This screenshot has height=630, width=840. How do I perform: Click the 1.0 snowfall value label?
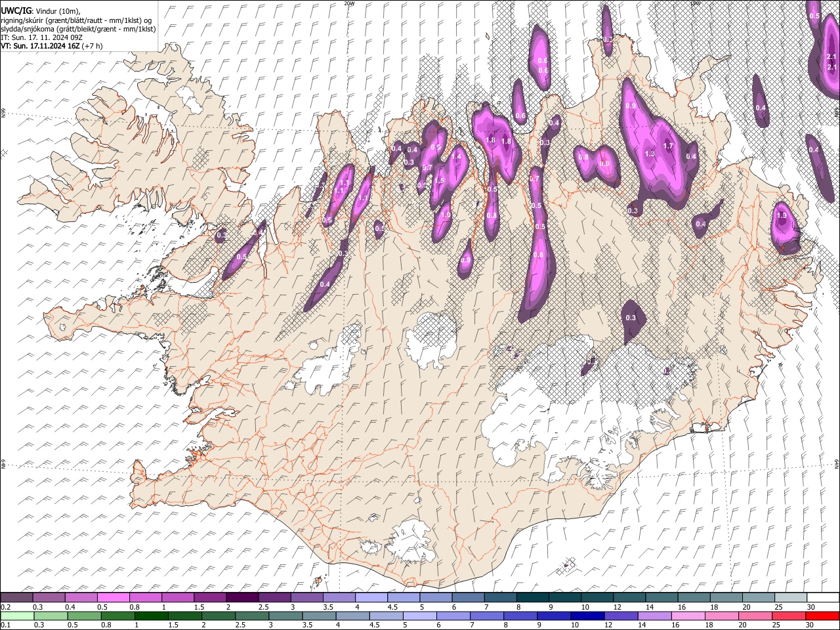[x=446, y=215]
